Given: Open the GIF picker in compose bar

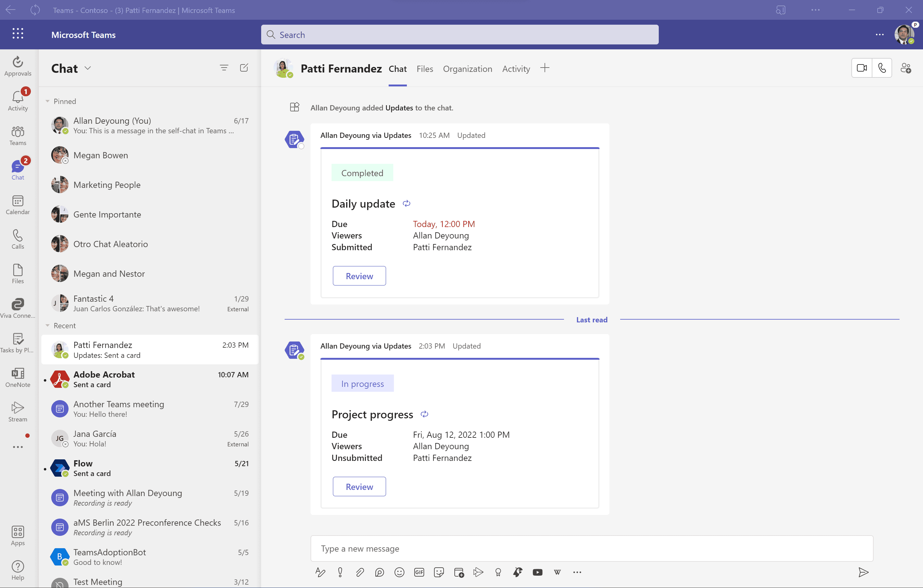Looking at the screenshot, I should tap(419, 572).
